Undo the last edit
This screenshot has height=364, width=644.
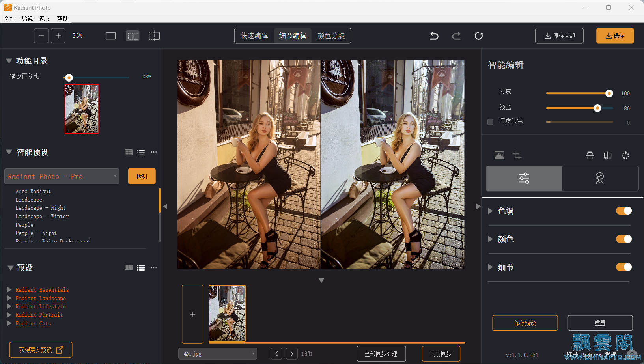[x=434, y=36]
